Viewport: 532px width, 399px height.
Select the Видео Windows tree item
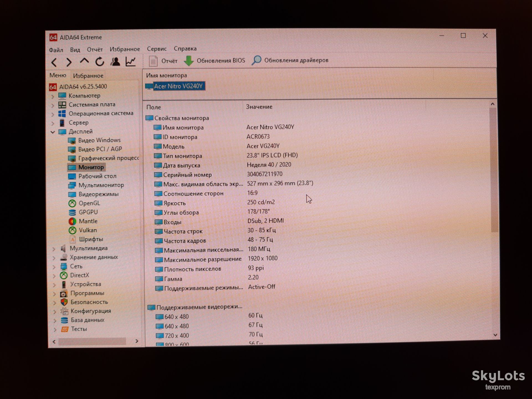(x=94, y=140)
